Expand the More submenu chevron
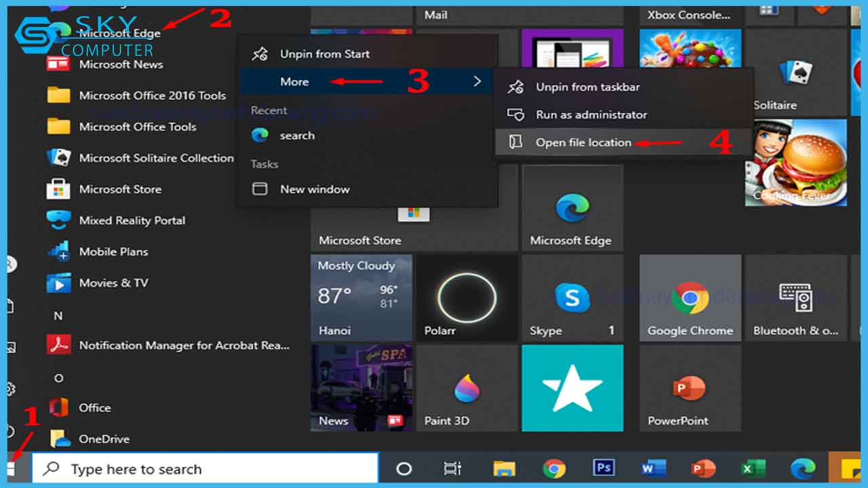 pos(477,81)
